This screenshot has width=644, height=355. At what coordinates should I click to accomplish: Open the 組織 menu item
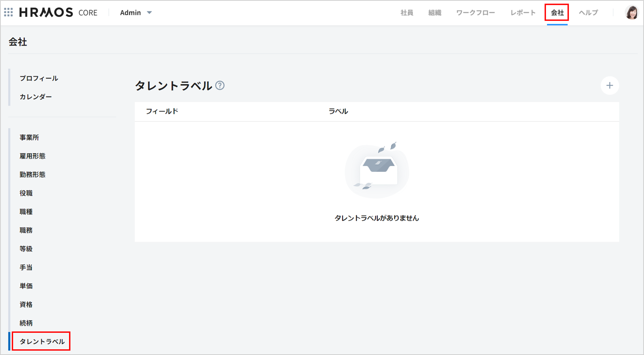(434, 13)
